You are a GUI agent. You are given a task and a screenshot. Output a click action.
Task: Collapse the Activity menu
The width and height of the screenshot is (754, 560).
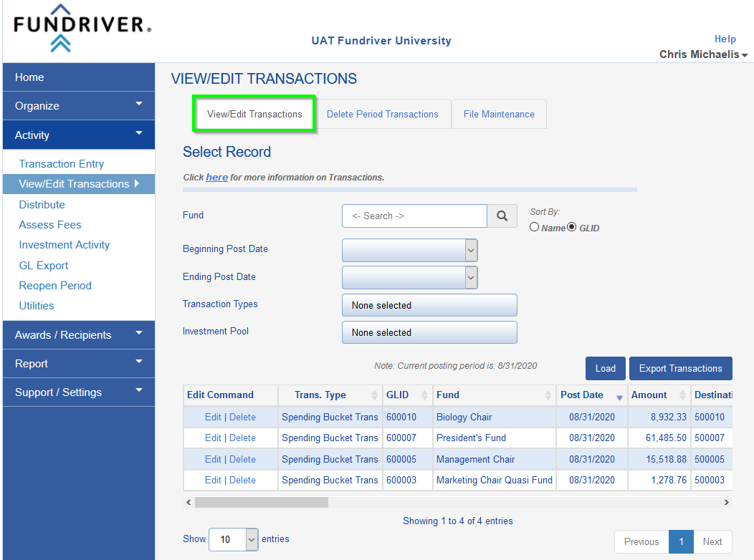(79, 135)
